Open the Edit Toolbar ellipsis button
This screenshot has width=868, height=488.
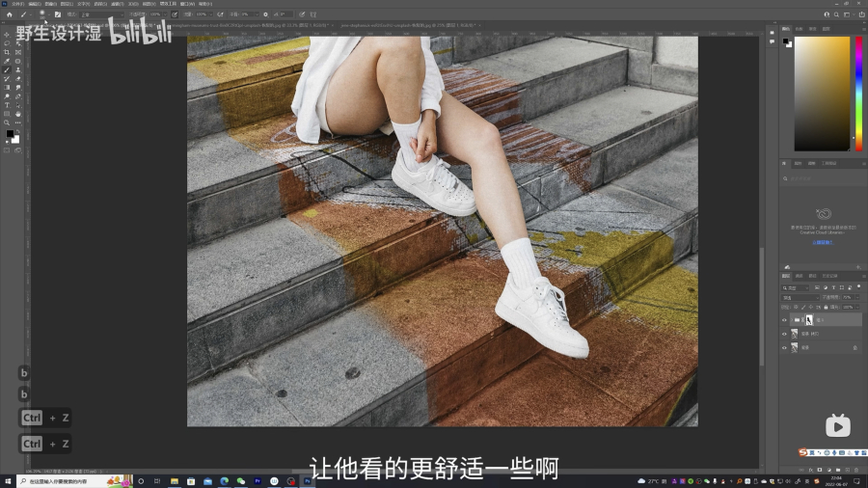click(x=18, y=122)
